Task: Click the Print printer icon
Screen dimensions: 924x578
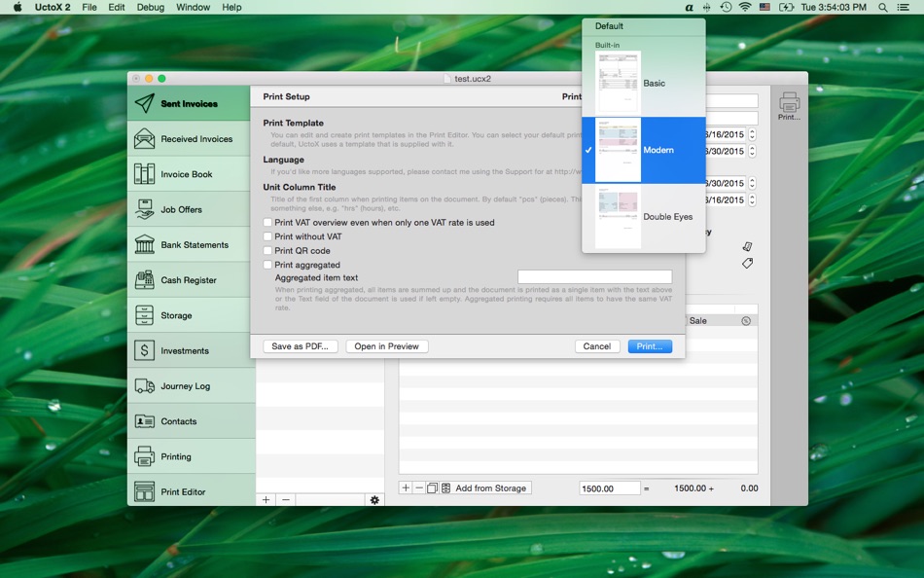Action: coord(788,102)
